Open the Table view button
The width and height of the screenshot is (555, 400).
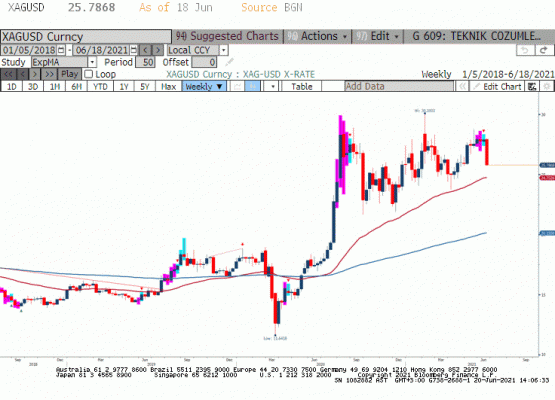[302, 86]
